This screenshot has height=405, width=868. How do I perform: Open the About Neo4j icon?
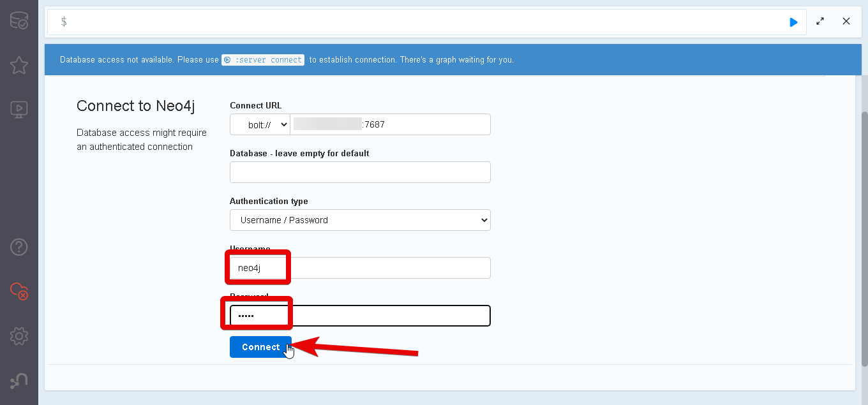point(19,381)
